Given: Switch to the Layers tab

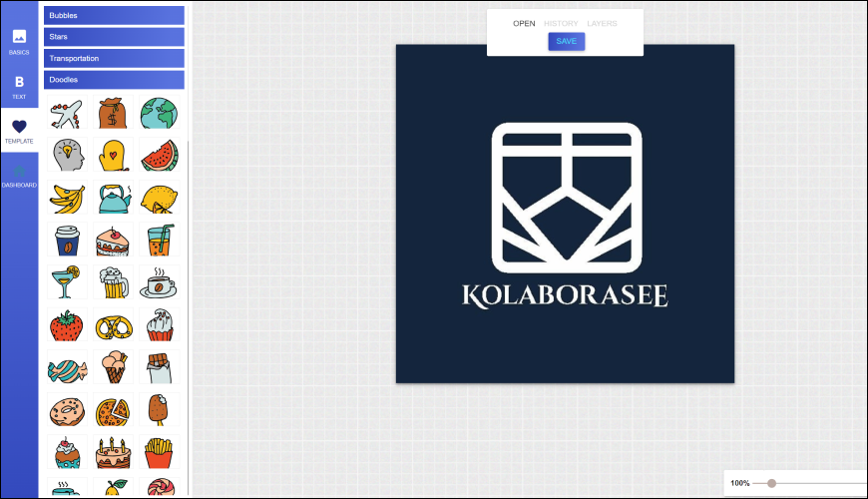Looking at the screenshot, I should point(602,23).
